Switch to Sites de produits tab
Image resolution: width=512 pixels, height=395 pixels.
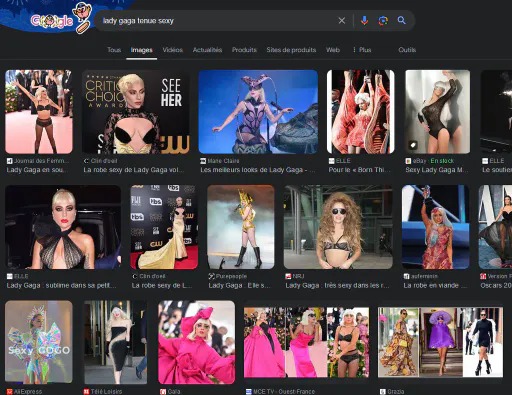(x=291, y=50)
